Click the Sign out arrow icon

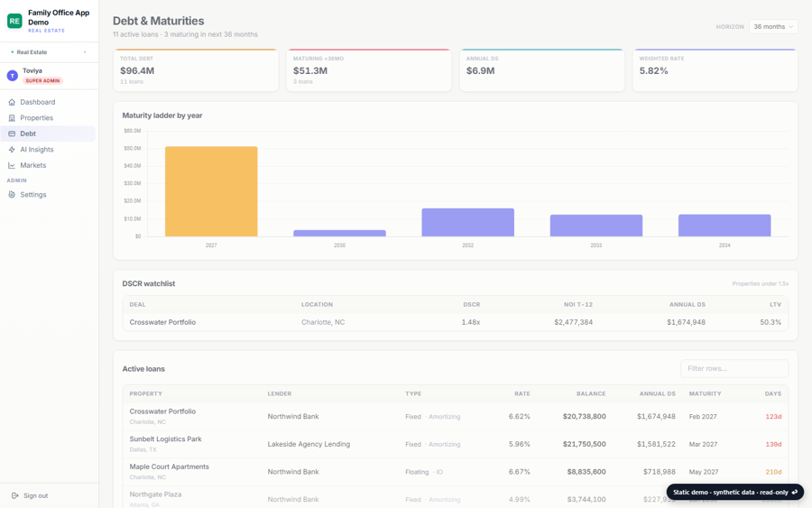point(15,495)
